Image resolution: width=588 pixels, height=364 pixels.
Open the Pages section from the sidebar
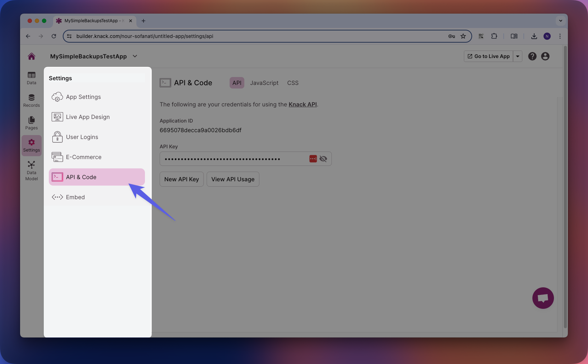click(x=31, y=123)
